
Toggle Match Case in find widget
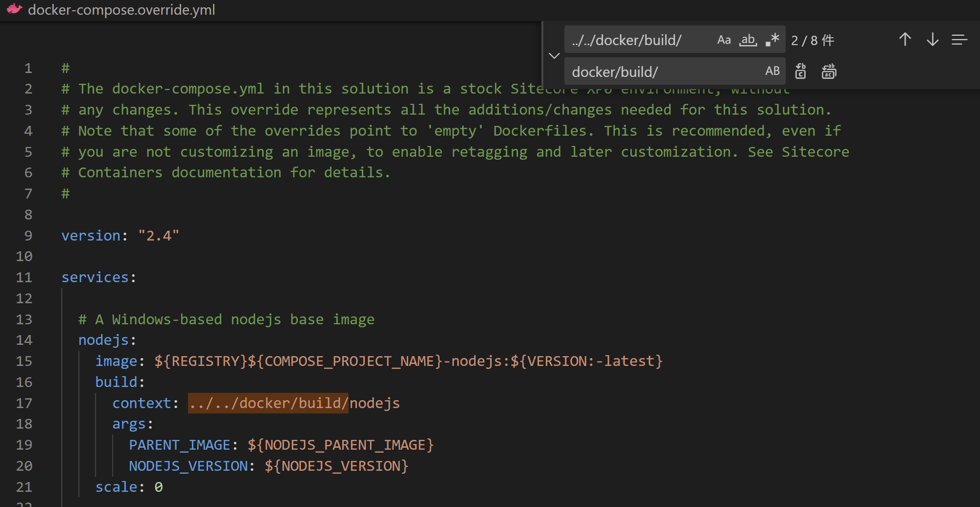coord(723,40)
